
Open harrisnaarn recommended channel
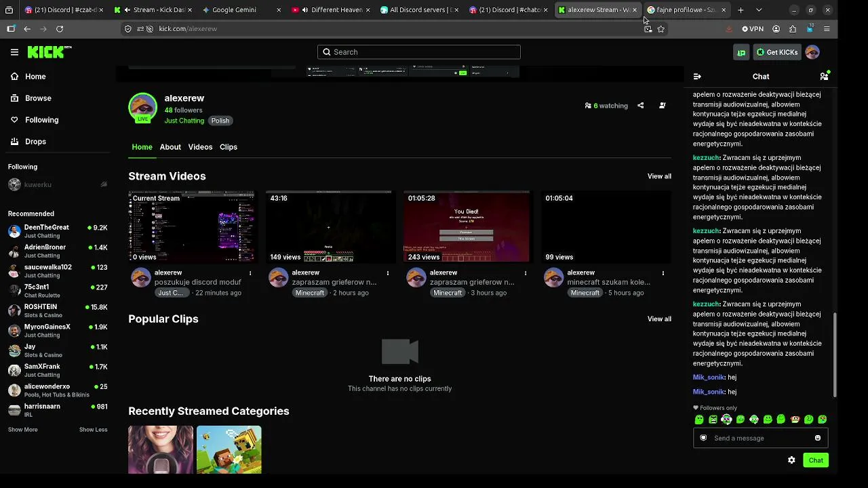click(x=58, y=410)
